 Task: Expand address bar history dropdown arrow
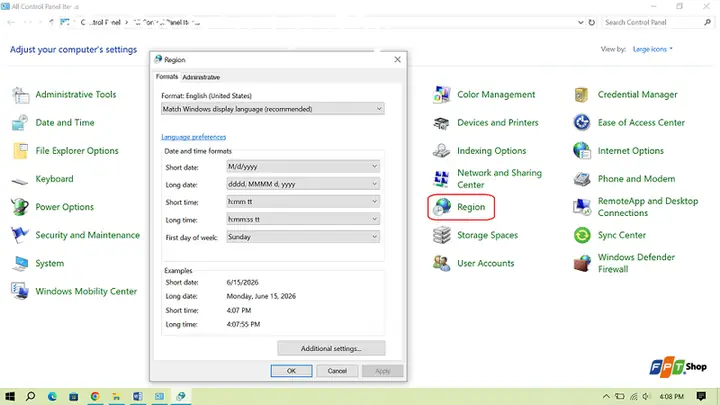580,22
